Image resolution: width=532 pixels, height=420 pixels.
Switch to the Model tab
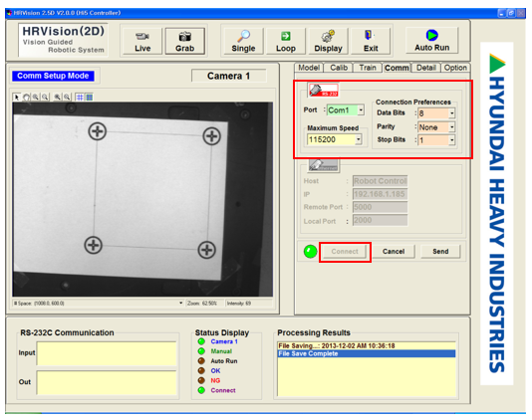point(309,68)
